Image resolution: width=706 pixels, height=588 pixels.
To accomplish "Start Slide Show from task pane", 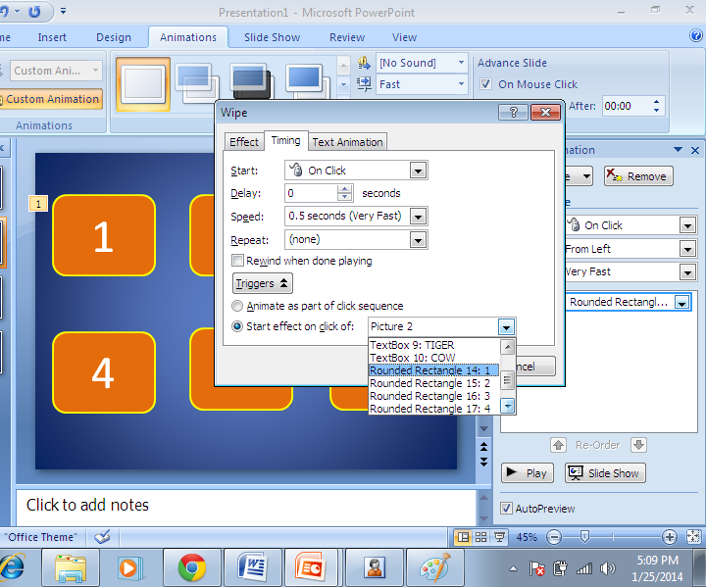I will point(605,472).
